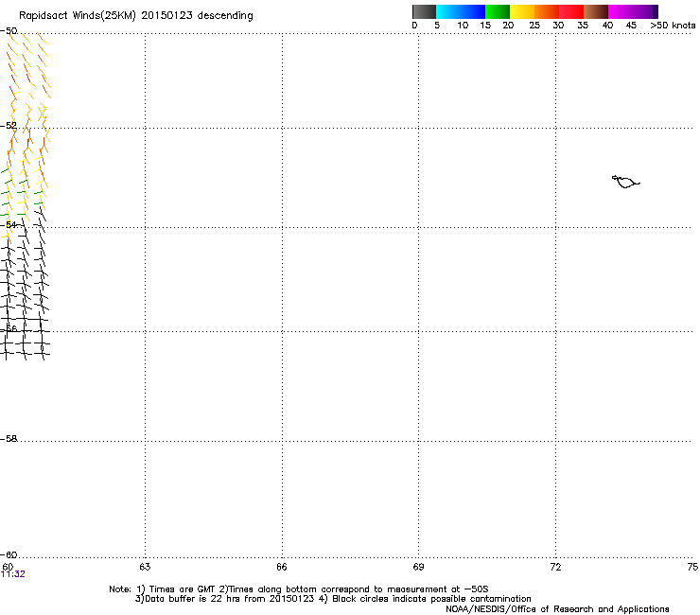This screenshot has height=615, width=700.
Task: Click the purple '11:32' swath time label
Action: (13, 574)
